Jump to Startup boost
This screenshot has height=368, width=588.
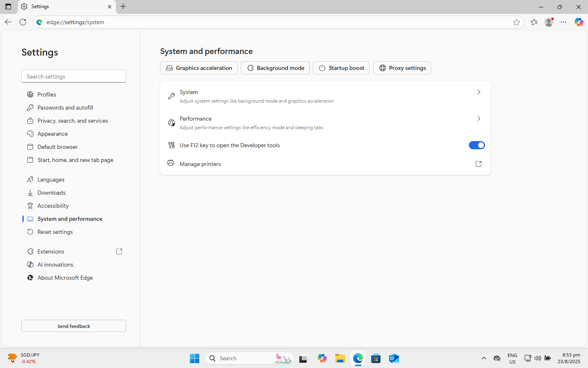(341, 68)
